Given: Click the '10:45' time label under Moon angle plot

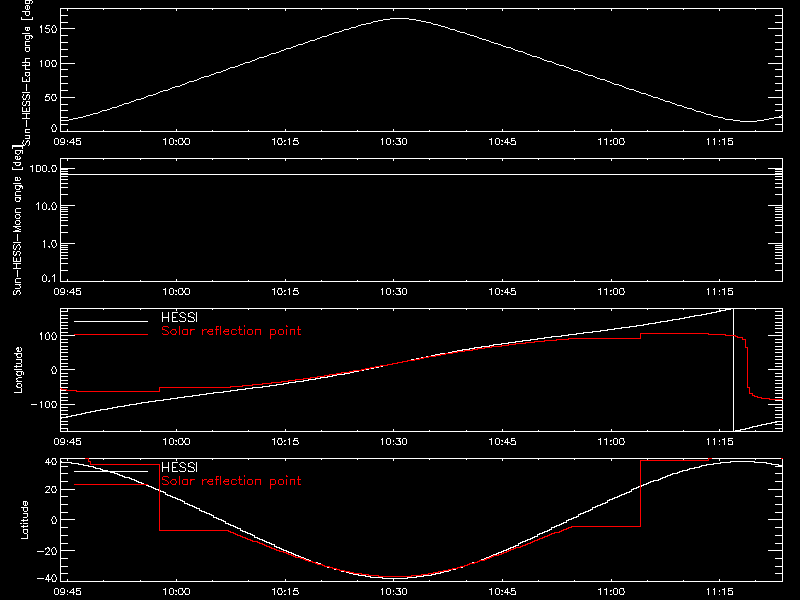Looking at the screenshot, I should click(502, 292).
